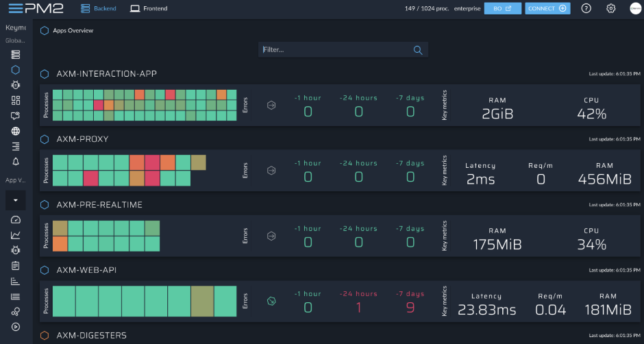
Task: Open the notification bell sidebar icon
Action: click(16, 161)
